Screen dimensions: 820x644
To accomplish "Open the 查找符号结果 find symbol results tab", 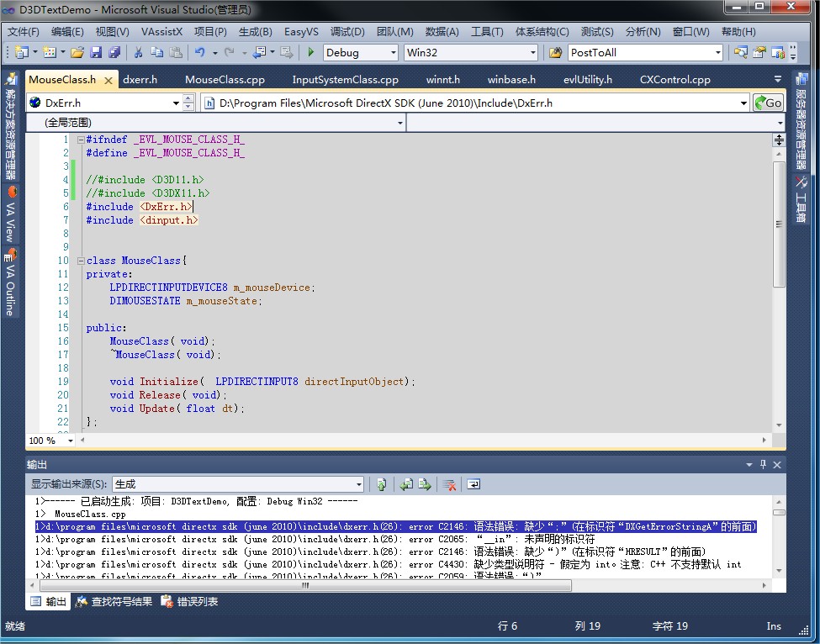I will point(114,602).
